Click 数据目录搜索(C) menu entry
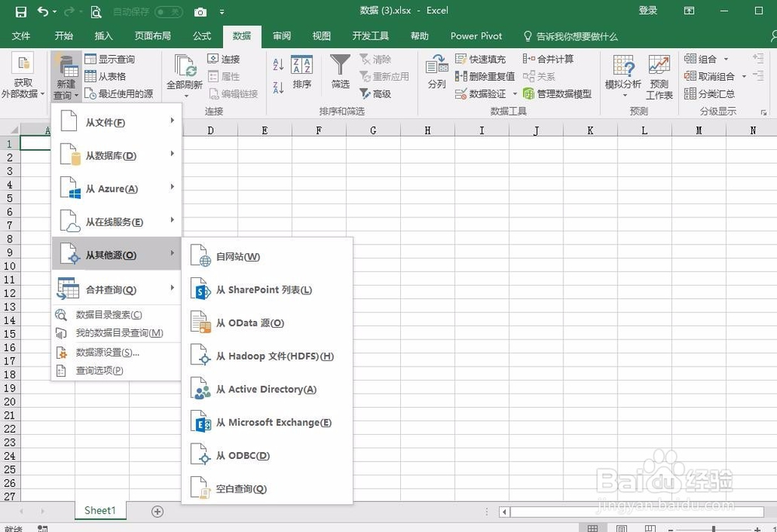Viewport: 777px width, 532px height. (x=117, y=315)
